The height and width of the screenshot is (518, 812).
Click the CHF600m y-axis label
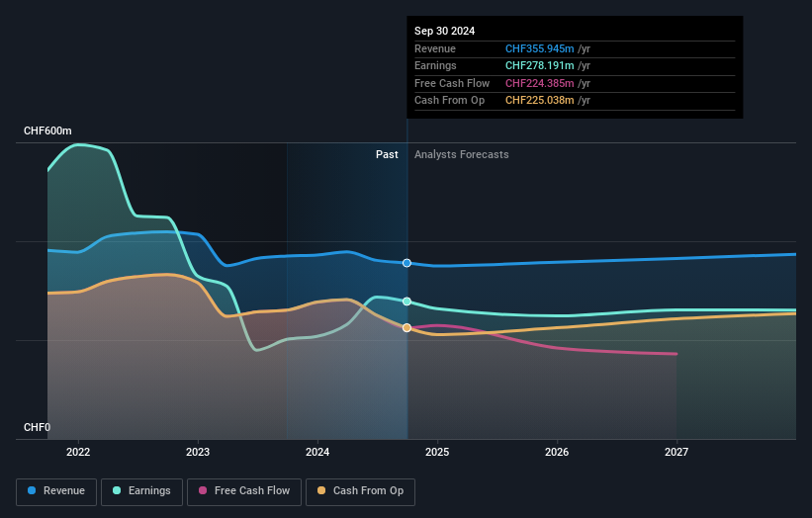click(47, 130)
